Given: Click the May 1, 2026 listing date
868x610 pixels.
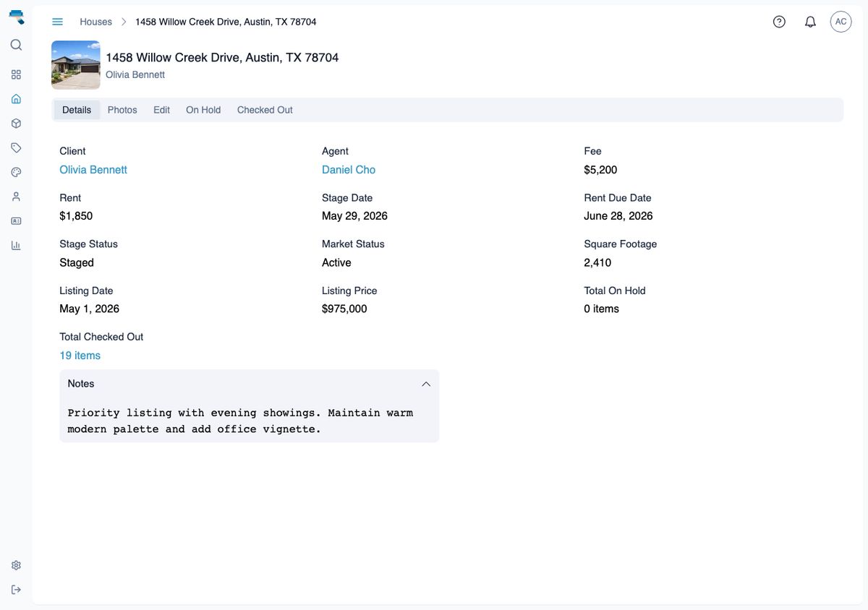Looking at the screenshot, I should point(89,309).
